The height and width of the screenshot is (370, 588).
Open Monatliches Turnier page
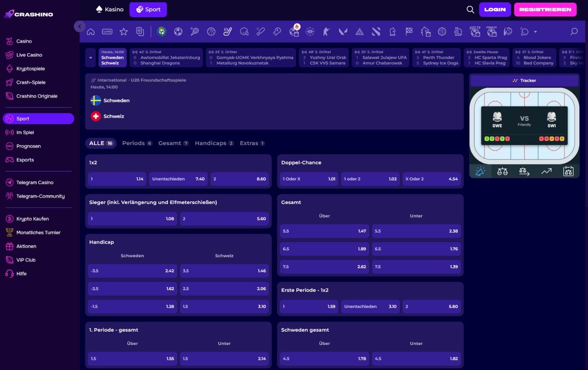click(38, 233)
